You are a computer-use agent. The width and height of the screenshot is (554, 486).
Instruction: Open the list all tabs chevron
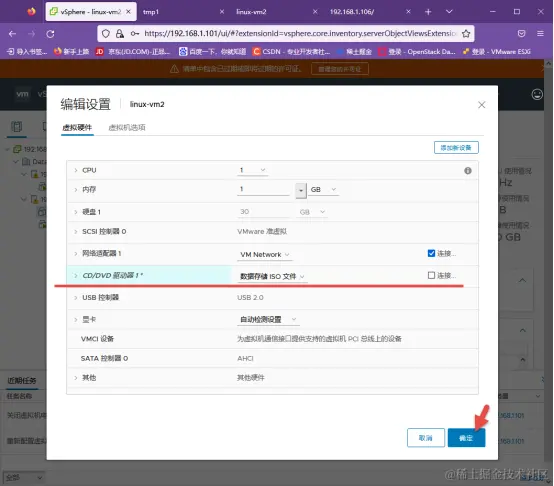pyautogui.click(x=449, y=12)
